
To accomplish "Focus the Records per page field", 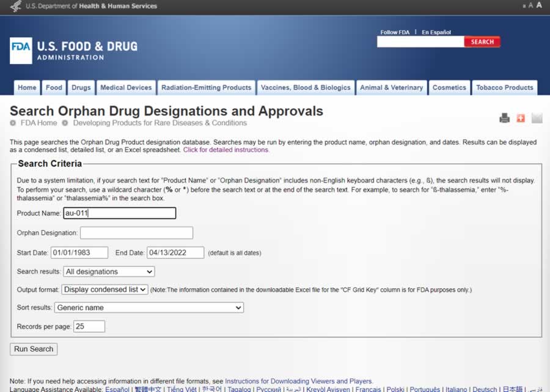I will point(89,327).
